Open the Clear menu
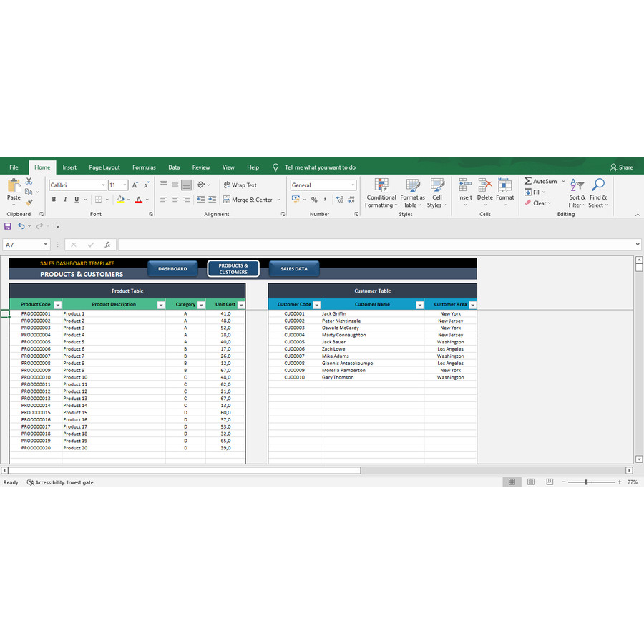Screen dimensions: 644x644 click(x=537, y=203)
